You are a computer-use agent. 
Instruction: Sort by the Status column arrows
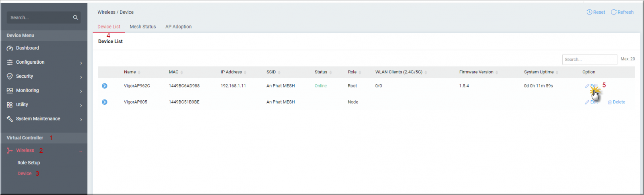(330, 72)
